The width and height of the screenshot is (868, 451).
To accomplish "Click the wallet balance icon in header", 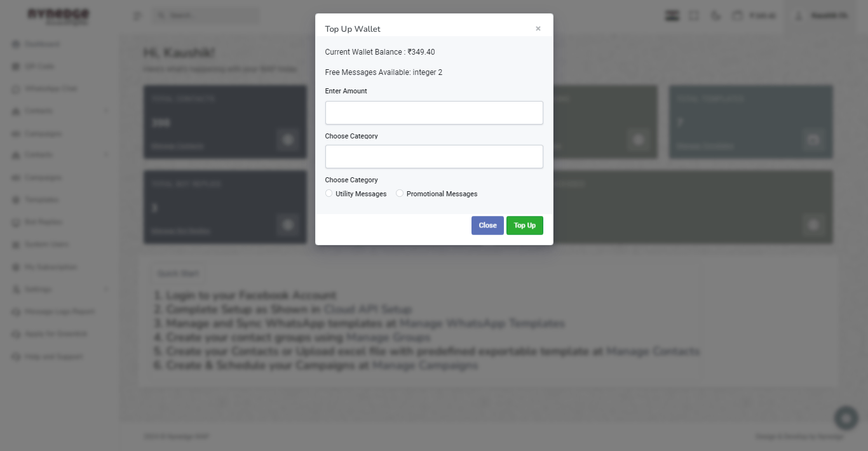I will click(x=737, y=15).
